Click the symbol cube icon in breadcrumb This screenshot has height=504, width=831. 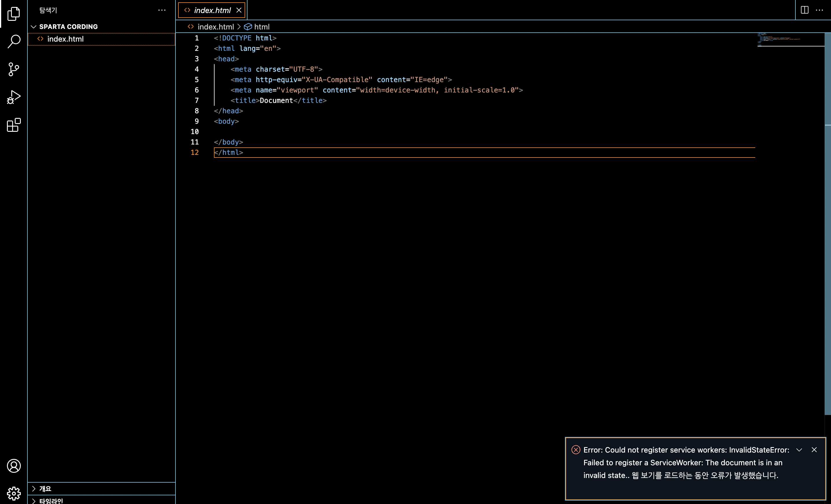point(248,27)
